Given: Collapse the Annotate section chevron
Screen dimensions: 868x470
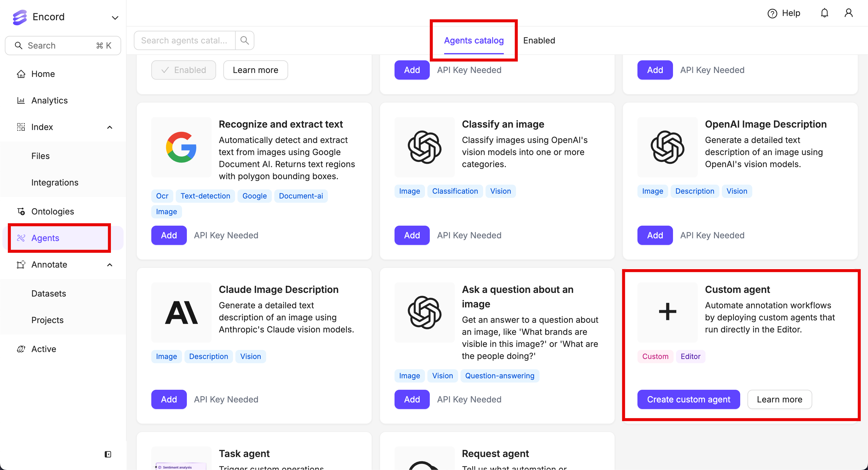Looking at the screenshot, I should coord(109,265).
